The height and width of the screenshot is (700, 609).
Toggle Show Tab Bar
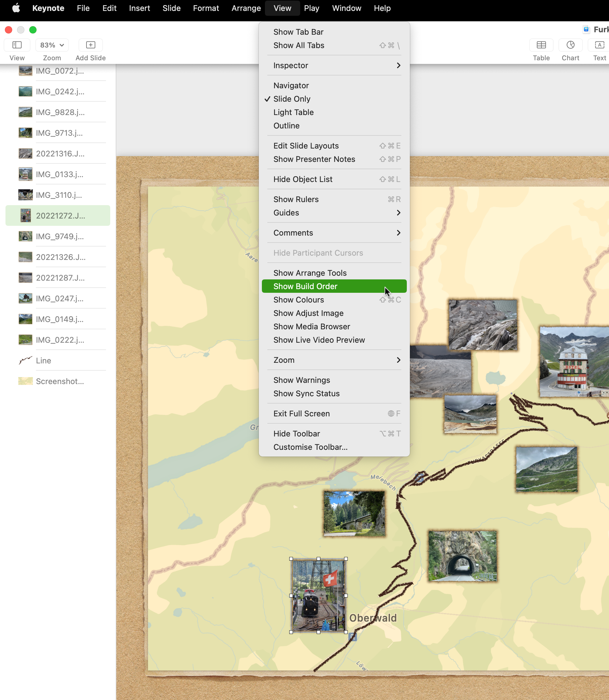[x=334, y=32]
